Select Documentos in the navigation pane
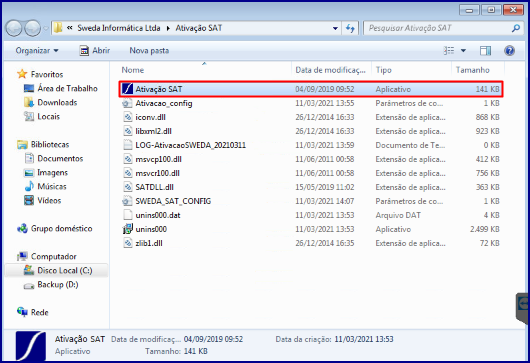 click(60, 159)
